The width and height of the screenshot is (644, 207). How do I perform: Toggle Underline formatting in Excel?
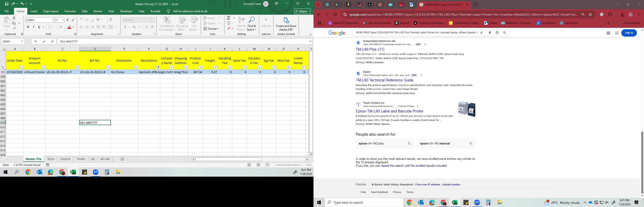(x=39, y=27)
